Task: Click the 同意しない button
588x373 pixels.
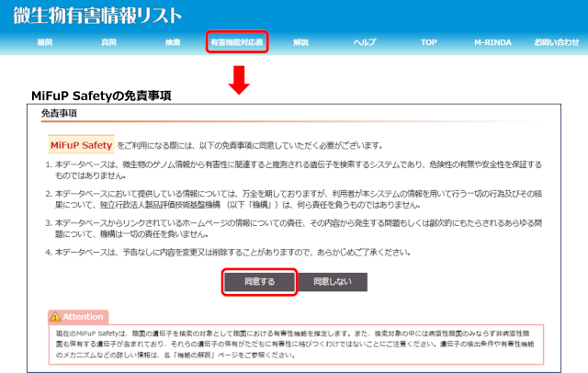Action: coord(333,282)
